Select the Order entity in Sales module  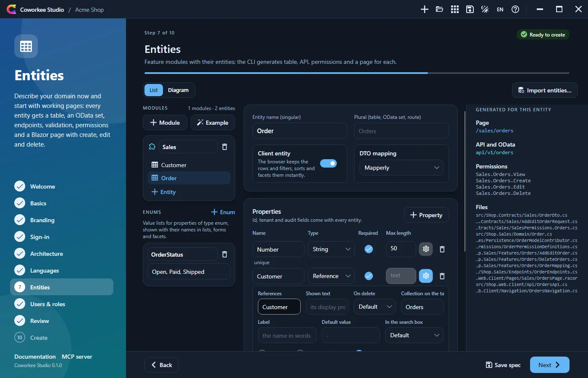(x=189, y=178)
